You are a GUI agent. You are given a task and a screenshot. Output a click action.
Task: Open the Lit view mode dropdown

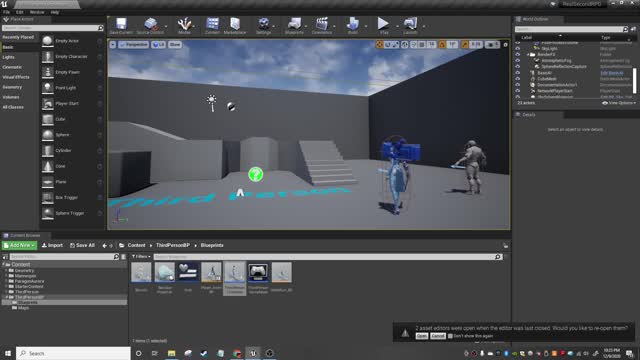point(158,44)
